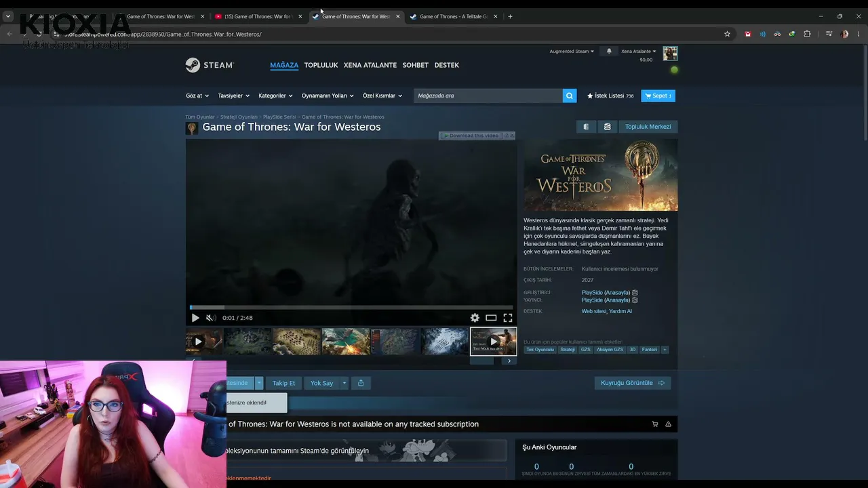Viewport: 868px width, 488px height.
Task: Click the game capsule header image
Action: (600, 175)
